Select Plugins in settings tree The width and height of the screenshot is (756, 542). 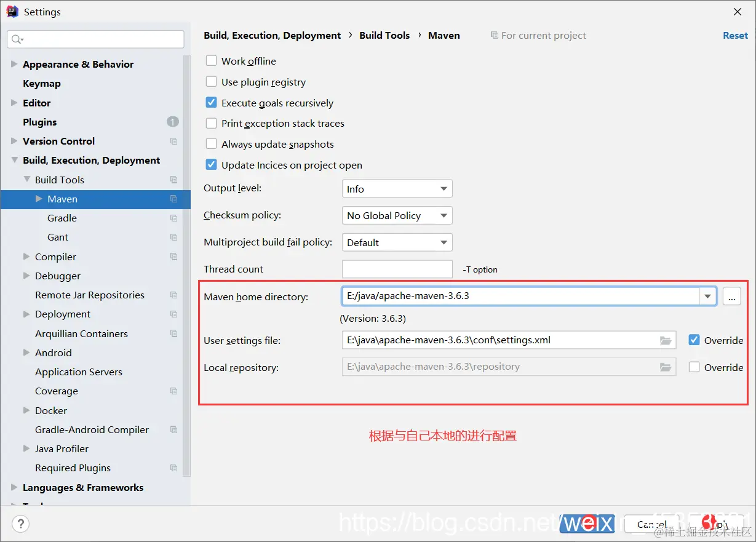[x=39, y=122]
